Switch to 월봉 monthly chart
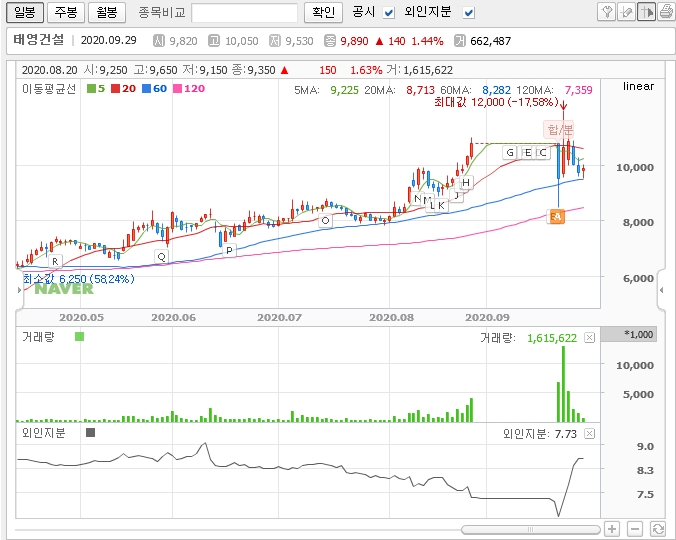Image resolution: width=676 pixels, height=540 pixels. [x=106, y=12]
